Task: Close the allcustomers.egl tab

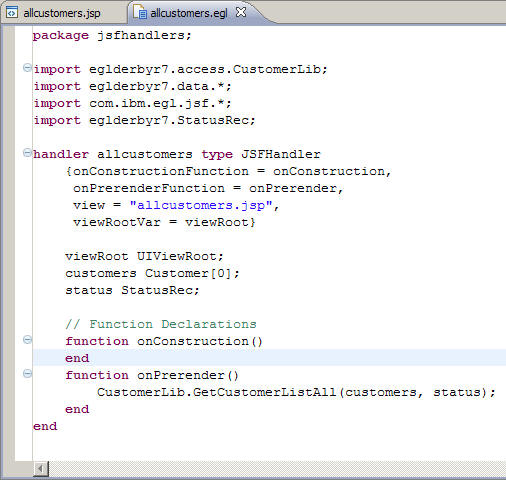Action: pyautogui.click(x=241, y=12)
